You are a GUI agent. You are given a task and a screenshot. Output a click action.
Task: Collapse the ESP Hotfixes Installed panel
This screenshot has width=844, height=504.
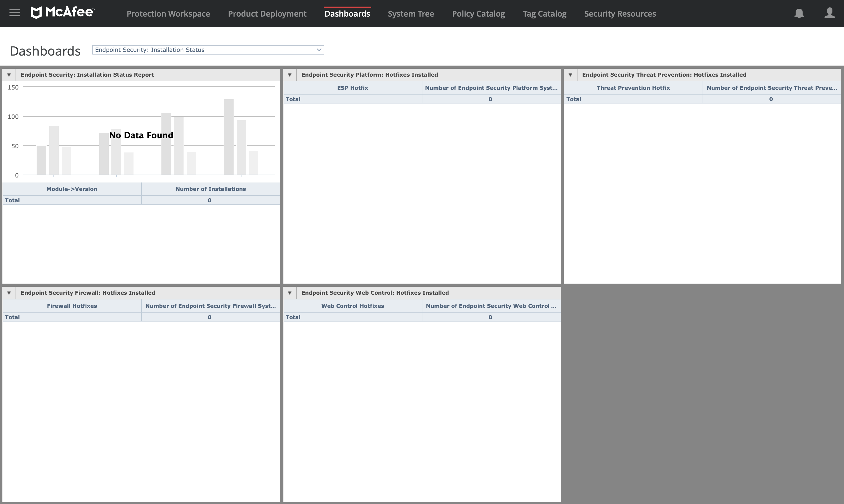click(x=290, y=75)
